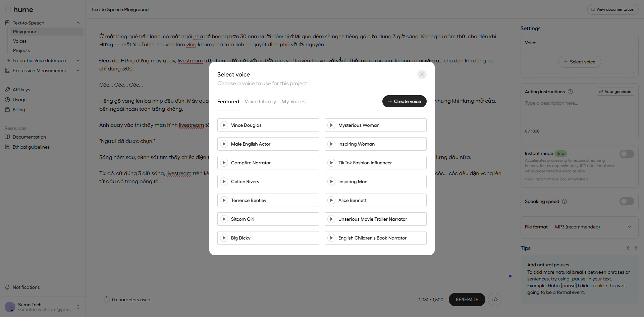This screenshot has height=317, width=644.
Task: Open the View instant mode documentation link
Action: [556, 179]
